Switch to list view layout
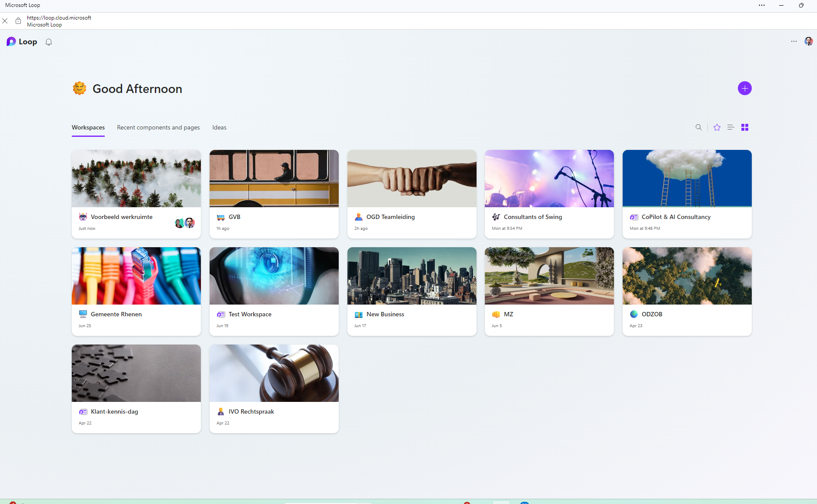The height and width of the screenshot is (504, 817). point(731,127)
